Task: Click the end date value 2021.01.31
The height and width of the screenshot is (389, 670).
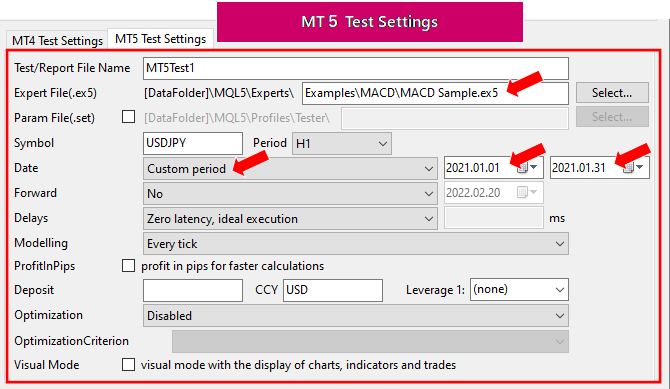Action: point(579,168)
